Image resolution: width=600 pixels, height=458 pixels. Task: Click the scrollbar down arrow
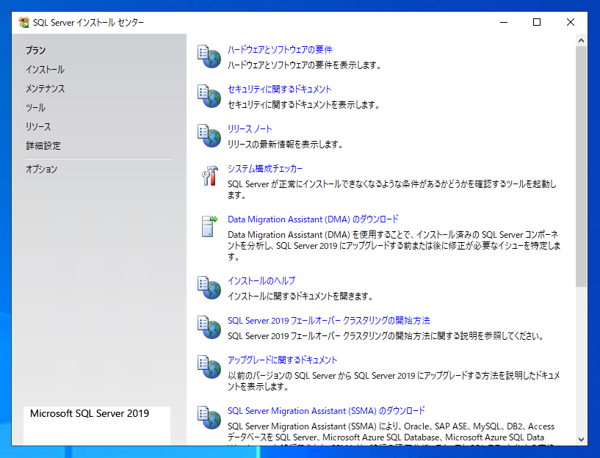pos(581,439)
